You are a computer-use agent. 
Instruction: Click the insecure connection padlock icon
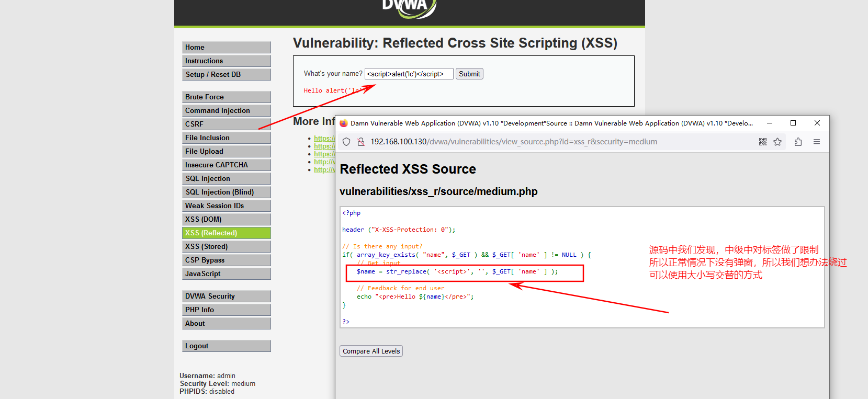pyautogui.click(x=360, y=142)
